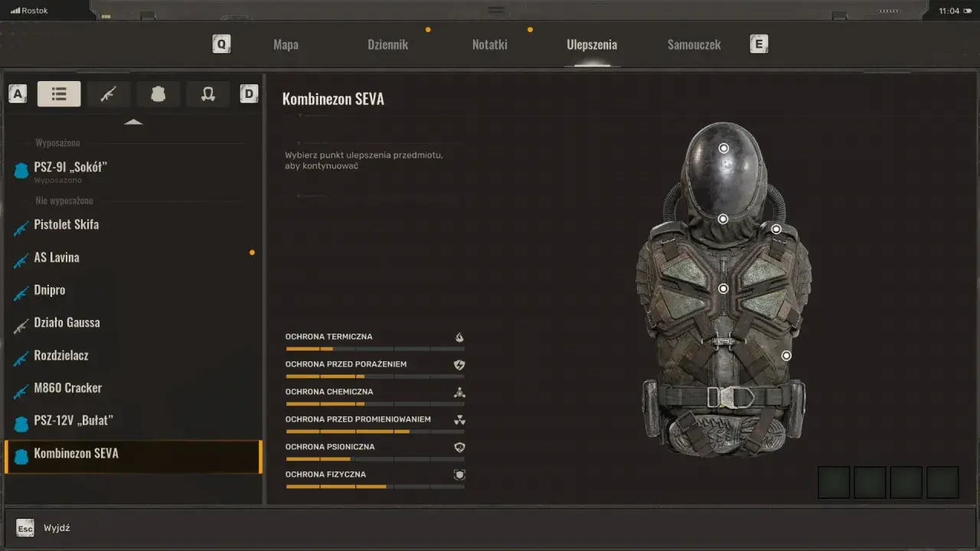This screenshot has height=551, width=980.
Task: Select PSZ-9I „Sokół” equipped armor
Action: point(133,171)
